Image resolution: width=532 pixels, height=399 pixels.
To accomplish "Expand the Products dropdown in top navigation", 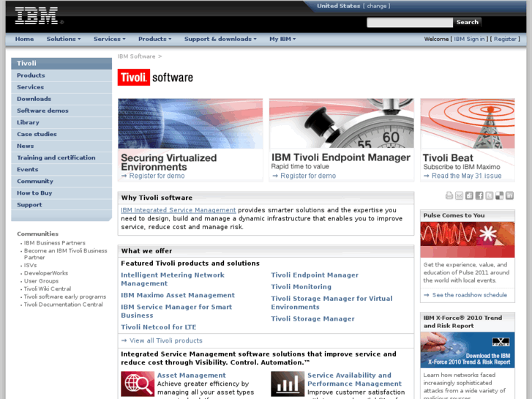I will point(154,39).
